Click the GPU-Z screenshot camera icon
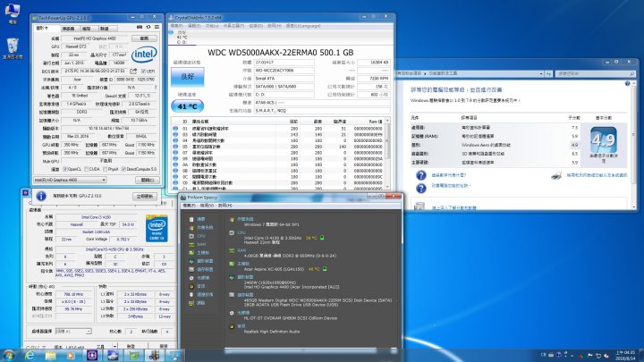The image size is (644, 362). [140, 27]
